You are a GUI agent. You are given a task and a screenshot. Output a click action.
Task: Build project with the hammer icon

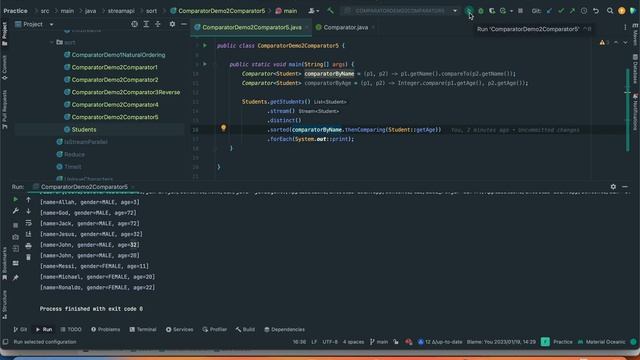[330, 11]
